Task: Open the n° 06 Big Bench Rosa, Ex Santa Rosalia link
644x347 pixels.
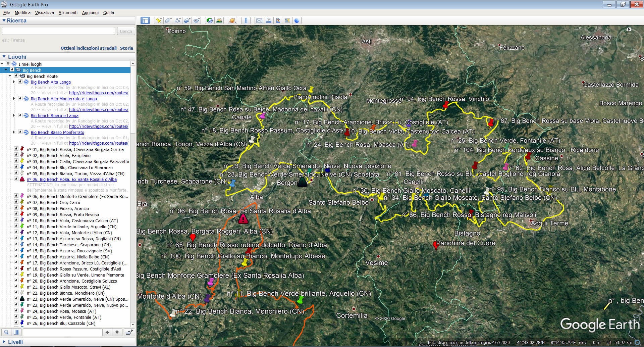Action: pos(72,180)
